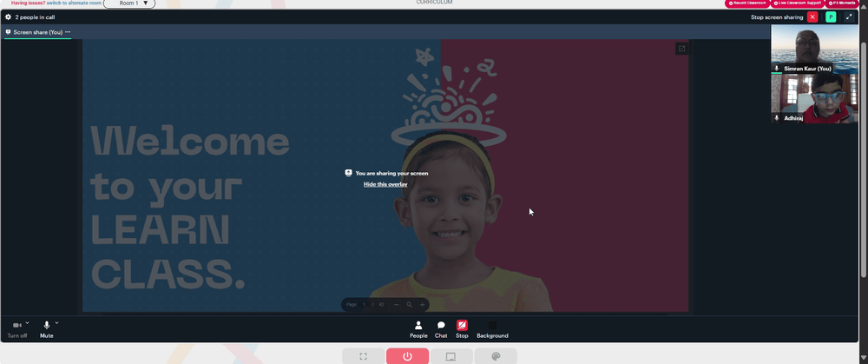Open Background effects
Viewport: 868px width, 364px height.
click(492, 329)
